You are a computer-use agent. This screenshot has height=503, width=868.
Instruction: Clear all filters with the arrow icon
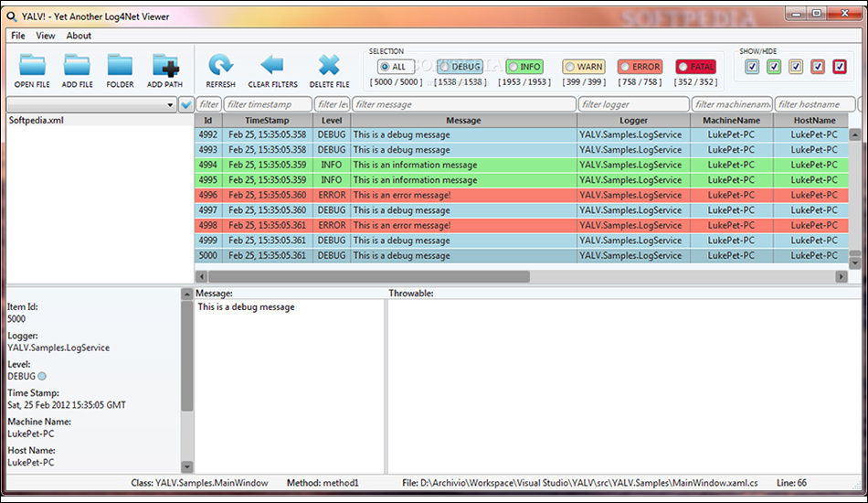coord(272,65)
